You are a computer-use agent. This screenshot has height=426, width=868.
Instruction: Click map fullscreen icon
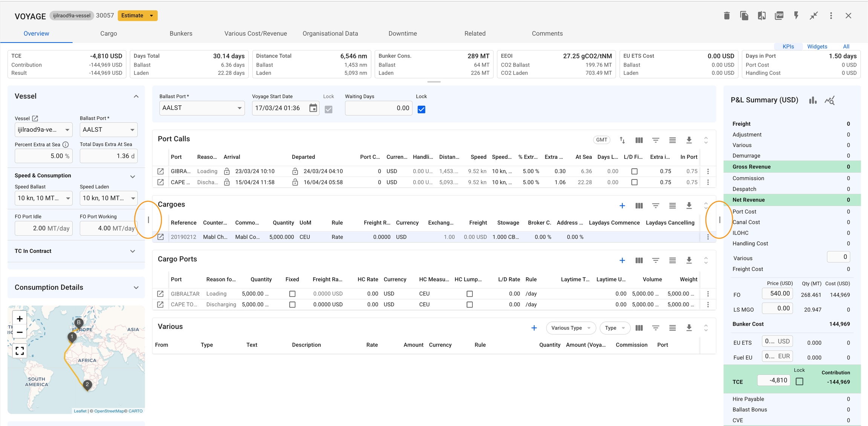coord(20,350)
